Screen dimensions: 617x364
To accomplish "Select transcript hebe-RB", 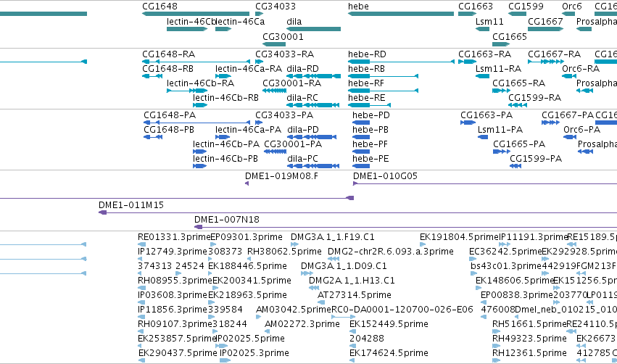I will point(383,76).
